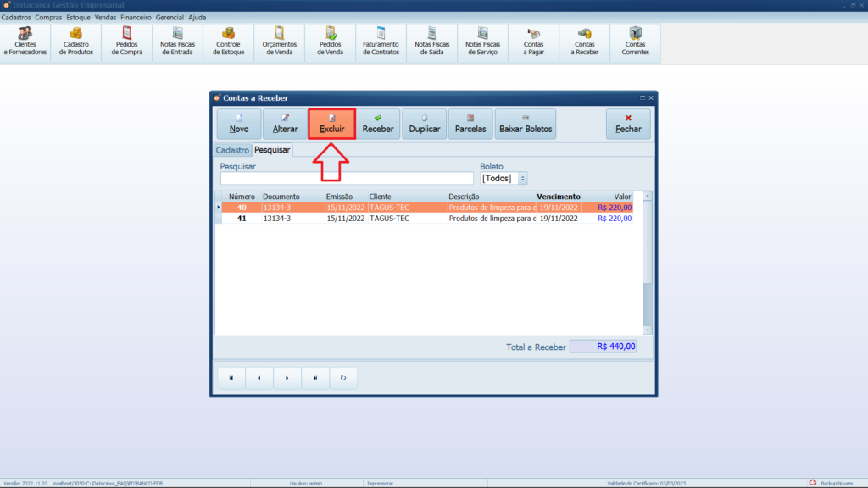
Task: Open Orçamentos de Venda module
Action: coord(279,42)
